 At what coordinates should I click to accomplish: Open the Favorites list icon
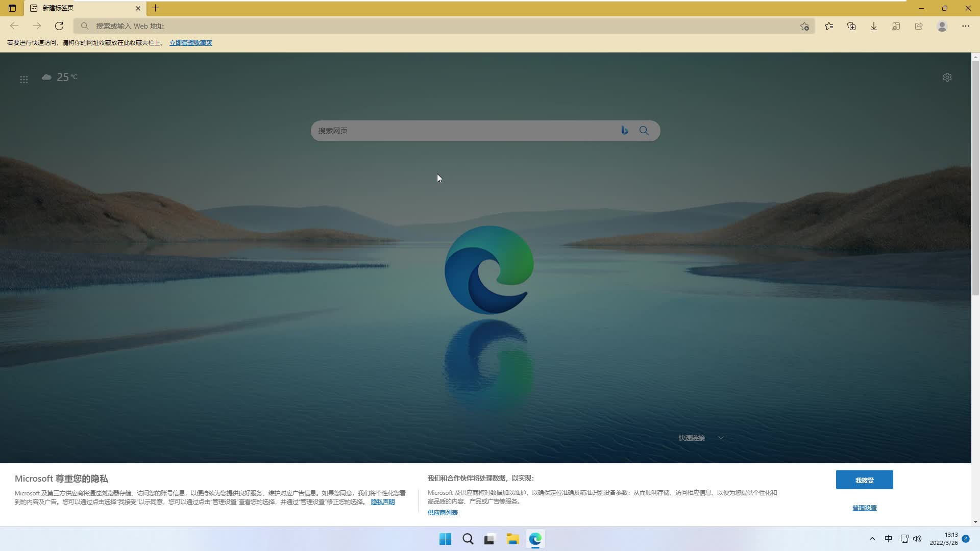click(x=829, y=26)
